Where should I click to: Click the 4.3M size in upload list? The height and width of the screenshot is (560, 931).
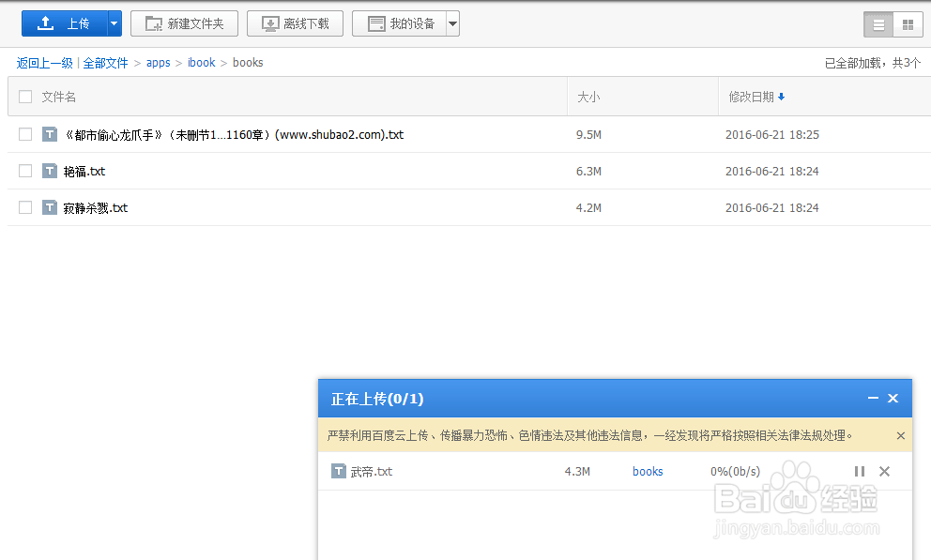(577, 472)
